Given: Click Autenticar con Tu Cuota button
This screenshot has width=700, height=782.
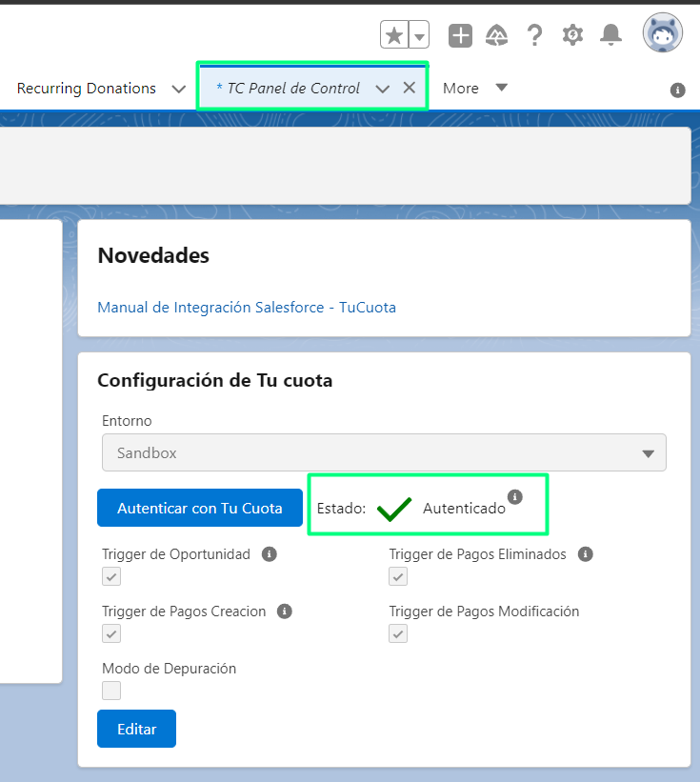Looking at the screenshot, I should [x=200, y=508].
